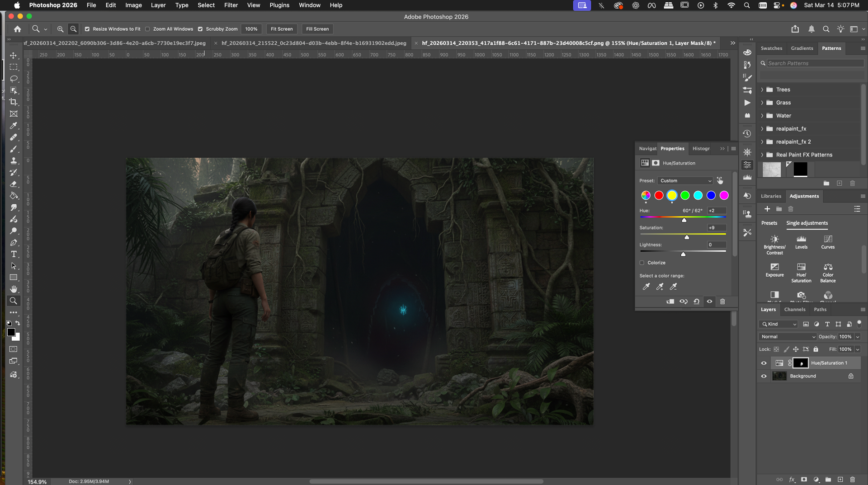The image size is (868, 485).
Task: Open the Preset Custom dropdown
Action: pyautogui.click(x=685, y=181)
